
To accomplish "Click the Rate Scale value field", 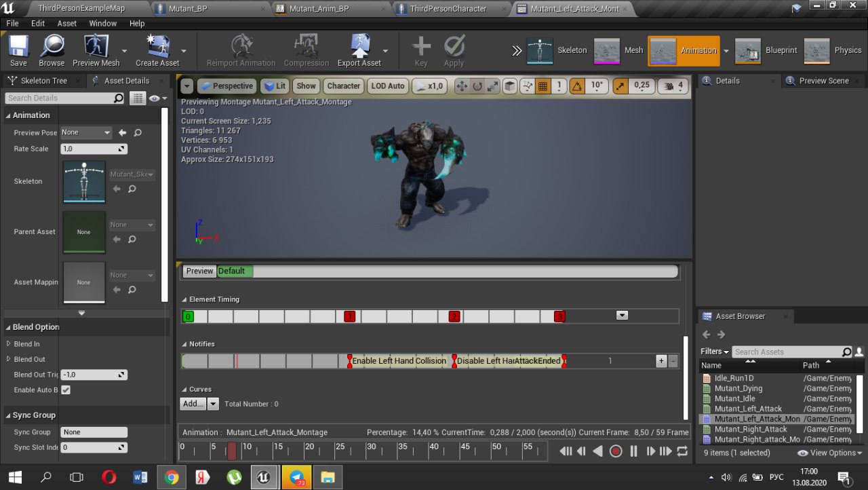I will [94, 149].
